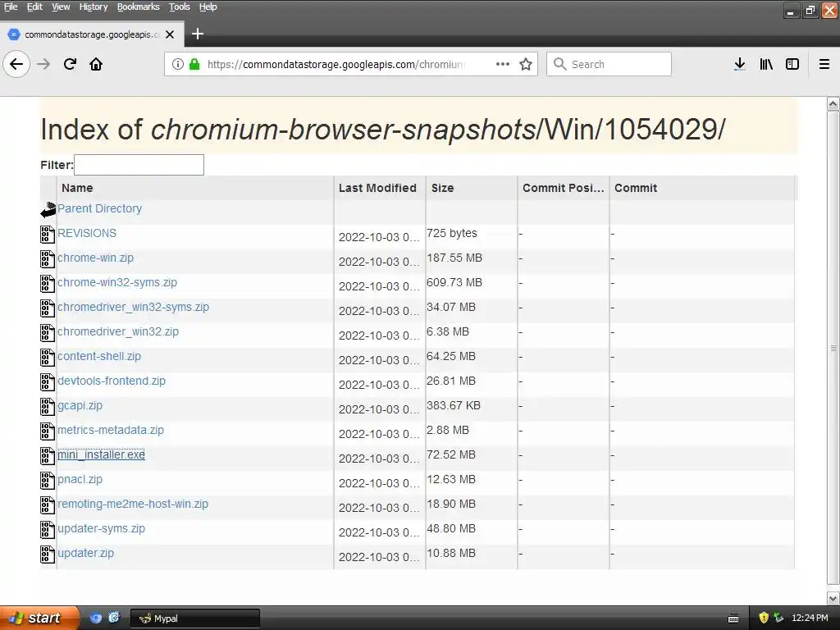This screenshot has width=840, height=630.
Task: Open page actions three-dots menu
Action: pos(503,64)
